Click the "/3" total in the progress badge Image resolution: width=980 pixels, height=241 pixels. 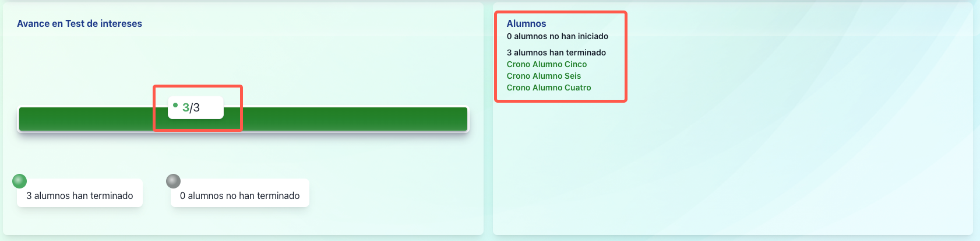[x=195, y=107]
